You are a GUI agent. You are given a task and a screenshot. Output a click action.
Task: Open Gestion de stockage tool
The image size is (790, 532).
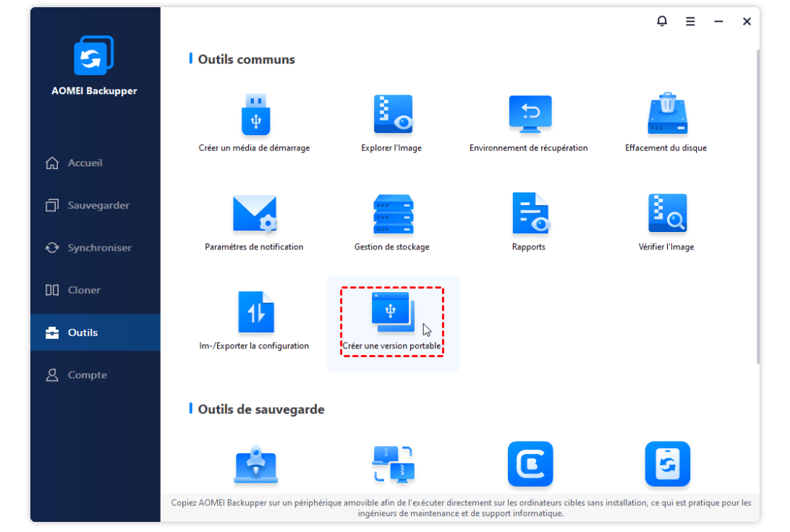392,222
